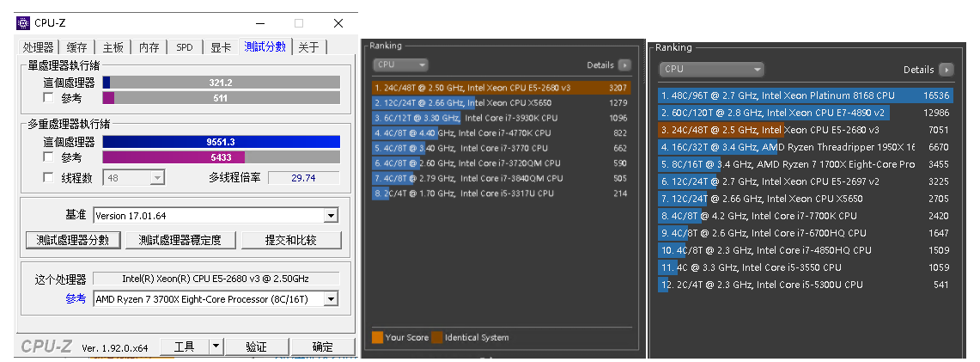This screenshot has width=980, height=362.
Task: Click the Details arrow in the right ranking panel
Action: coord(946,70)
